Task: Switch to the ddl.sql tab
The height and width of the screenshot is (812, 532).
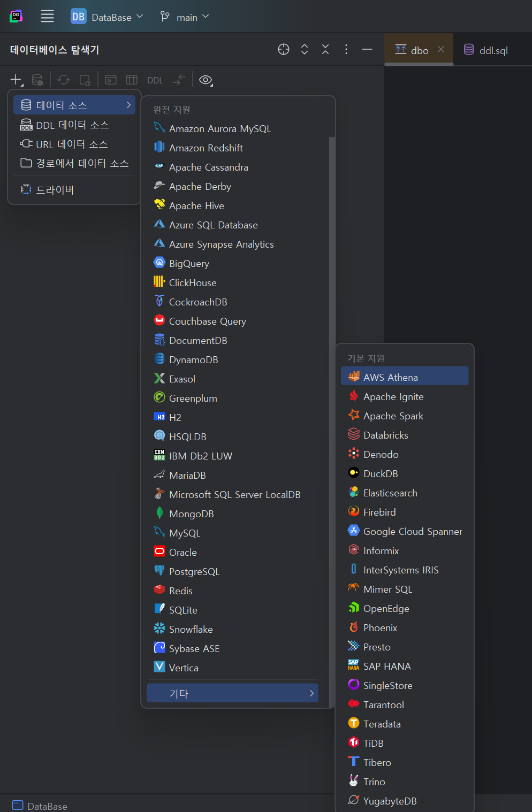Action: 486,50
